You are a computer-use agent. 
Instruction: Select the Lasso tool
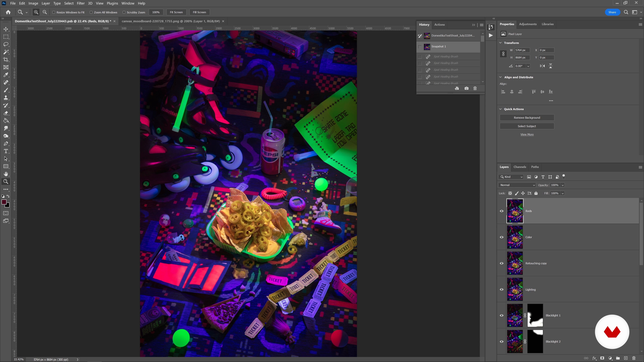pos(6,44)
